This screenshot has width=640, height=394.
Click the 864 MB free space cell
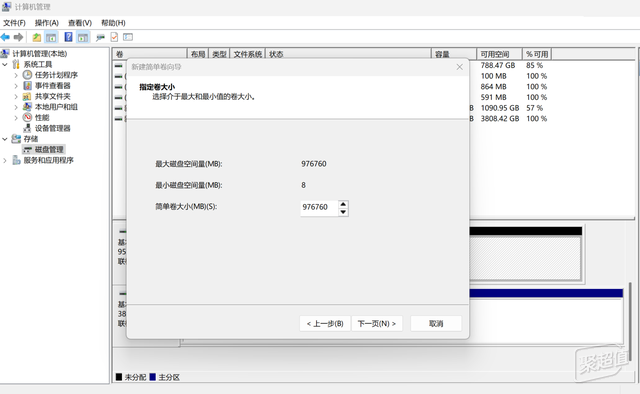pos(493,87)
